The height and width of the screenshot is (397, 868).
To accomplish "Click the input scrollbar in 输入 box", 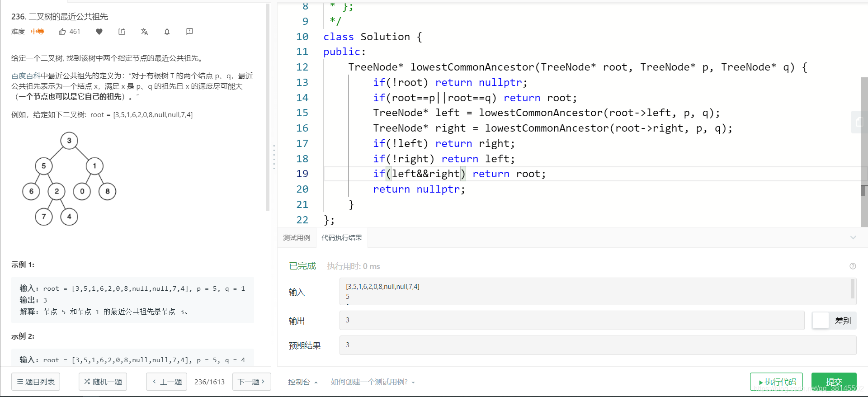I will tap(853, 289).
